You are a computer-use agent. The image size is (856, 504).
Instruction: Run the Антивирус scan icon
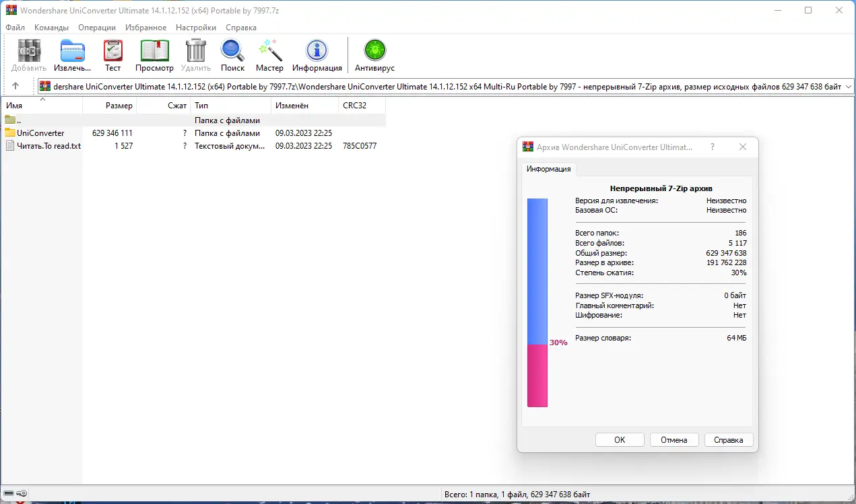(374, 50)
